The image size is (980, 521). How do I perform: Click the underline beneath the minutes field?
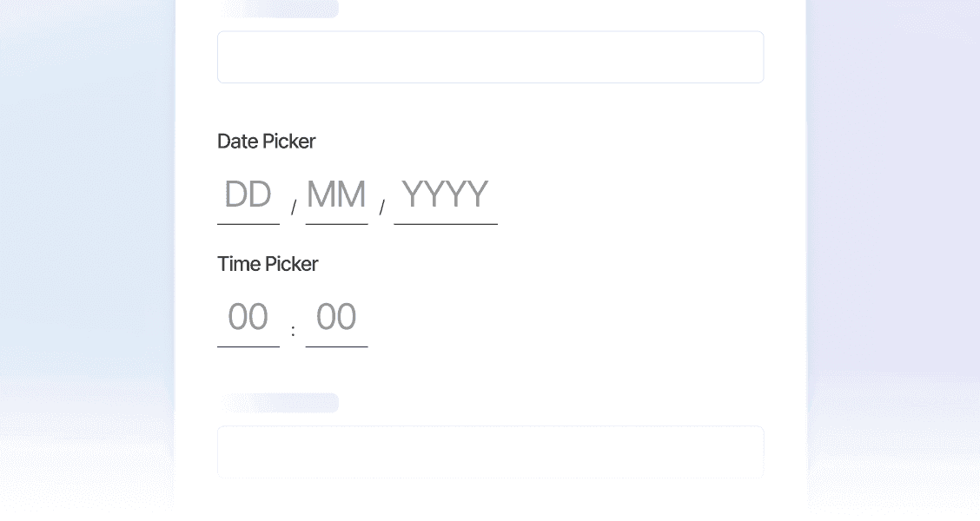click(x=336, y=346)
